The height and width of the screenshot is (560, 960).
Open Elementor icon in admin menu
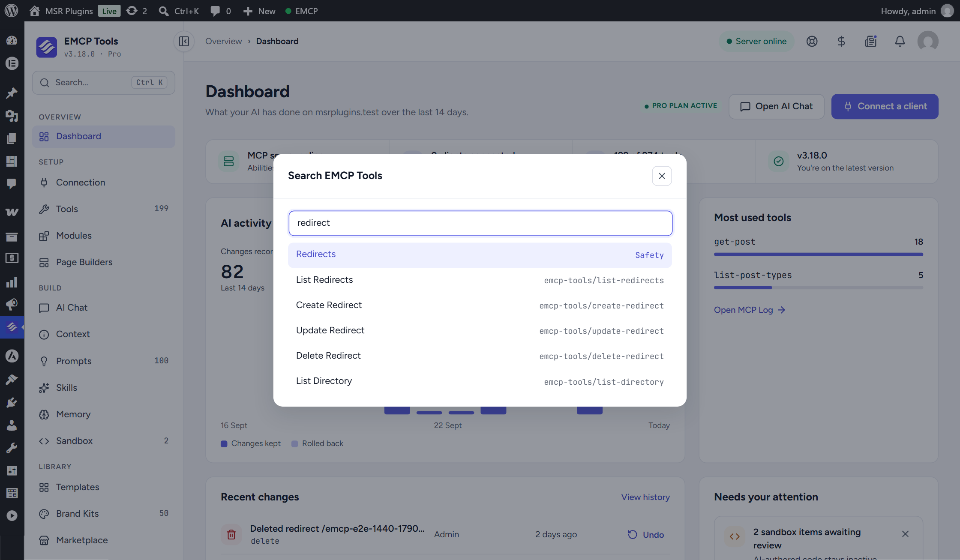(12, 63)
